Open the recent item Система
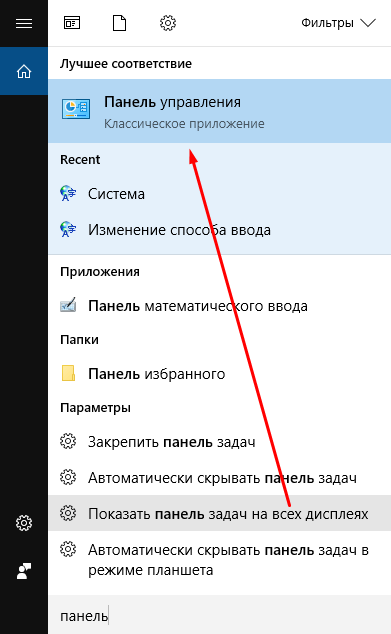This screenshot has height=634, width=391. [x=220, y=194]
